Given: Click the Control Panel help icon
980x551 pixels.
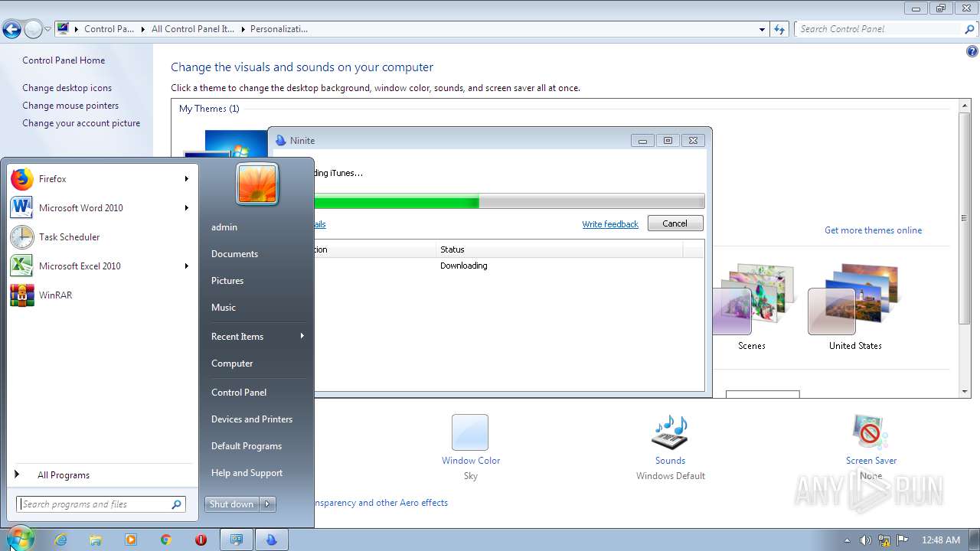Looking at the screenshot, I should tap(972, 52).
